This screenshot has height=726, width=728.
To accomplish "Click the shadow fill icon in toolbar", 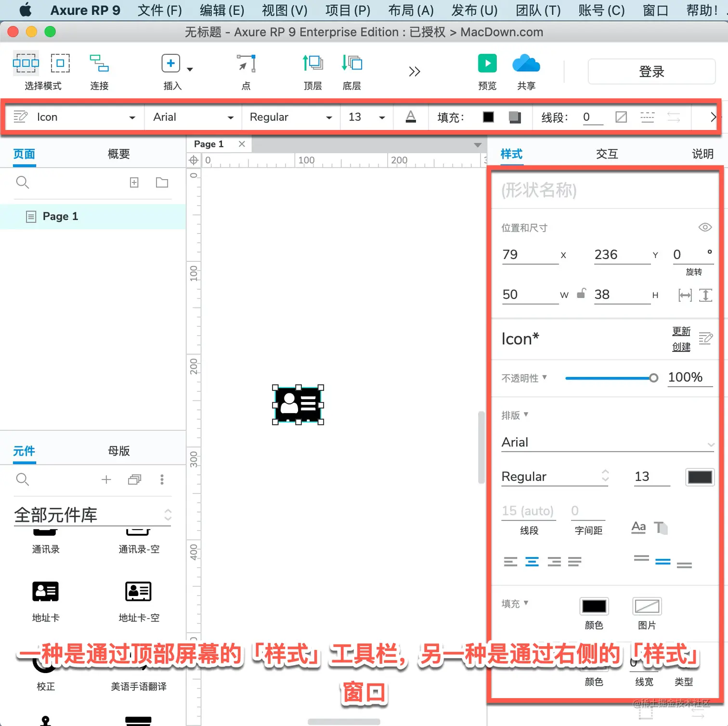I will point(515,117).
